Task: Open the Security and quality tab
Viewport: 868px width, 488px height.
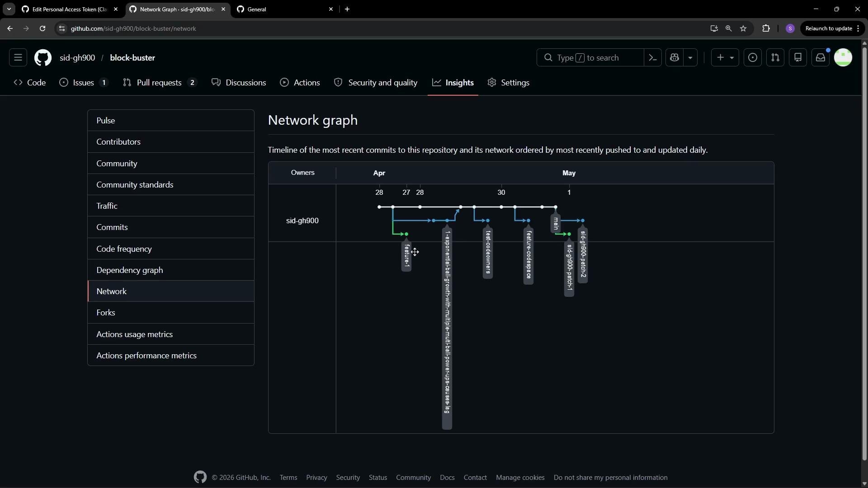Action: pyautogui.click(x=376, y=83)
